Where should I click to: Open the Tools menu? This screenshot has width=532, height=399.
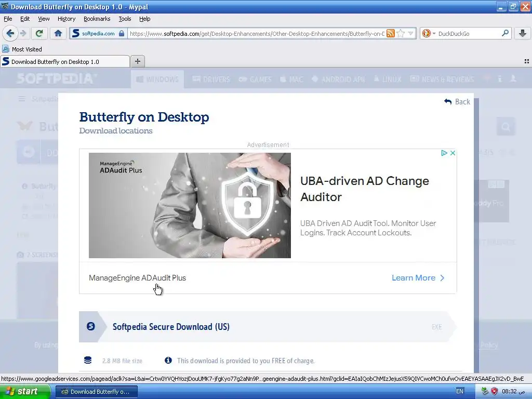pyautogui.click(x=125, y=19)
